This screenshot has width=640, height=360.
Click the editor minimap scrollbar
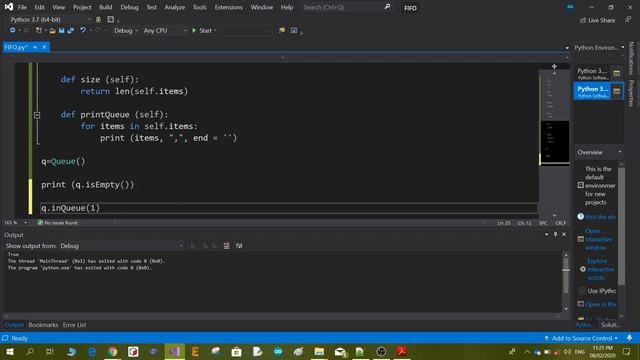554,141
